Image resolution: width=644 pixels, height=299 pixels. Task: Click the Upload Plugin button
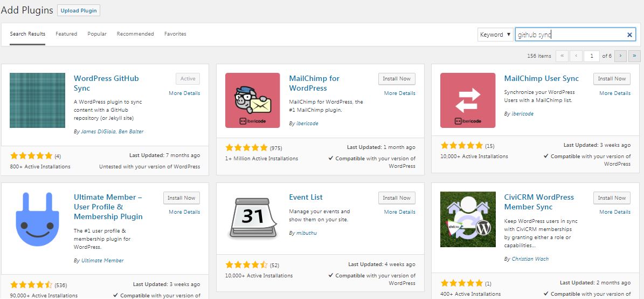tap(79, 11)
